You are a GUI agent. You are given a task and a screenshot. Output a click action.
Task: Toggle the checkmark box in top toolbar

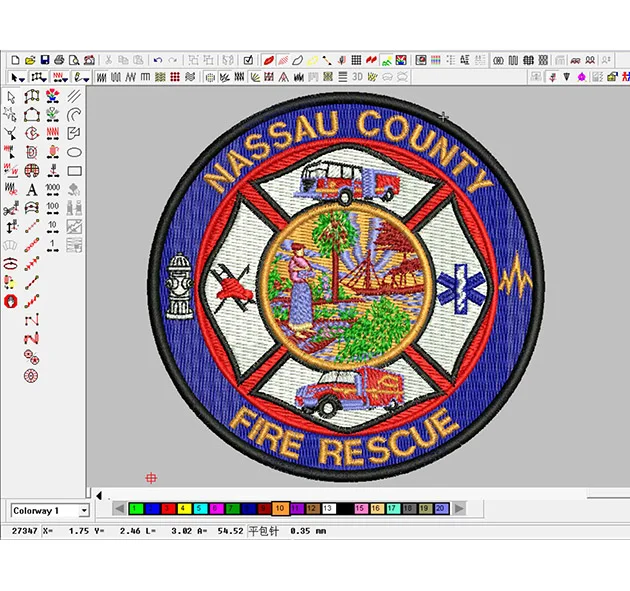click(x=249, y=61)
